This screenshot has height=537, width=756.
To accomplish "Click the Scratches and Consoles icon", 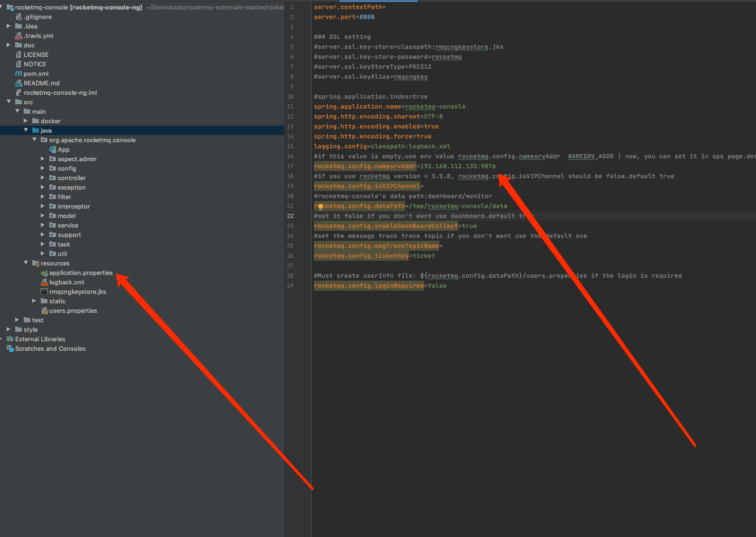I will pyautogui.click(x=10, y=349).
